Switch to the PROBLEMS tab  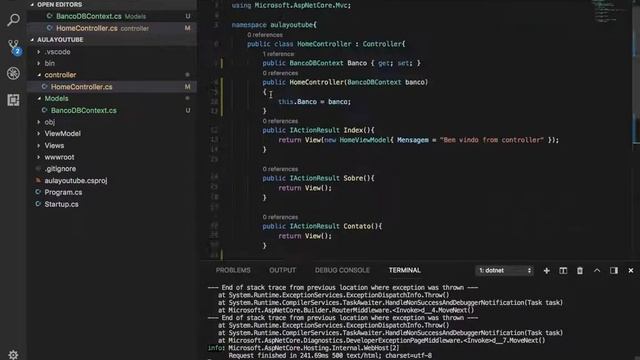(x=233, y=270)
